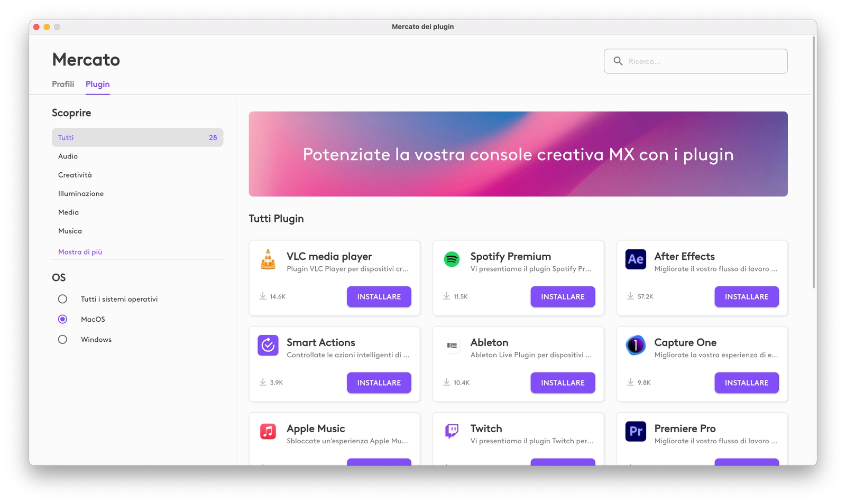
Task: Select the Audio category
Action: coord(137,156)
